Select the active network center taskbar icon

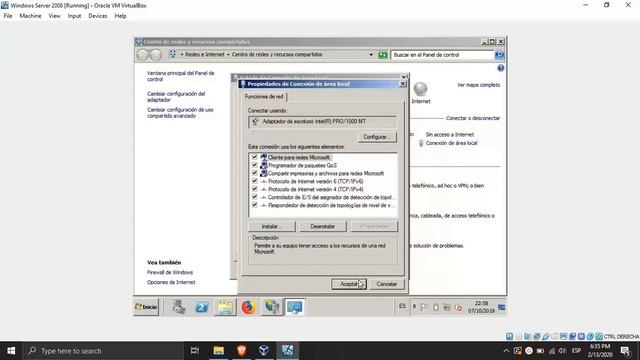pyautogui.click(x=294, y=307)
